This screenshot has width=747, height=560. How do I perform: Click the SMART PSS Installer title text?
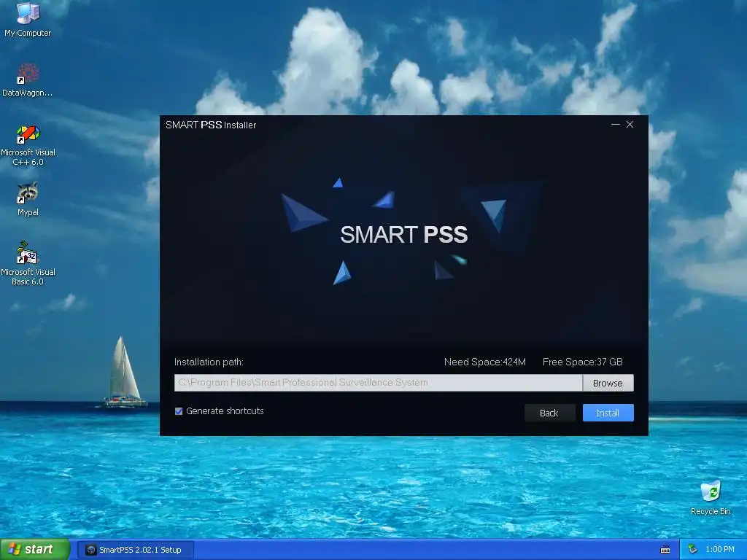211,125
